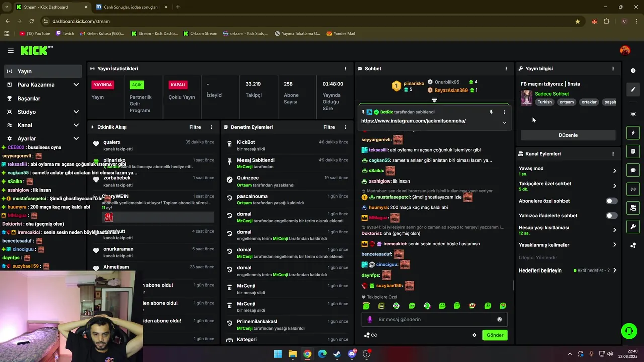Focus the Bir mesaj gönderin input

434,319
